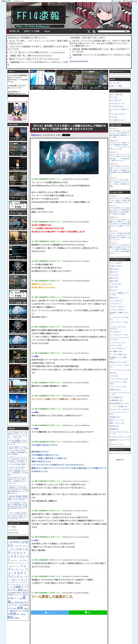Open the 'Powered by livedoor 相互RSS' link
Image resolution: width=138 pixels, height=644 pixels.
79,61
